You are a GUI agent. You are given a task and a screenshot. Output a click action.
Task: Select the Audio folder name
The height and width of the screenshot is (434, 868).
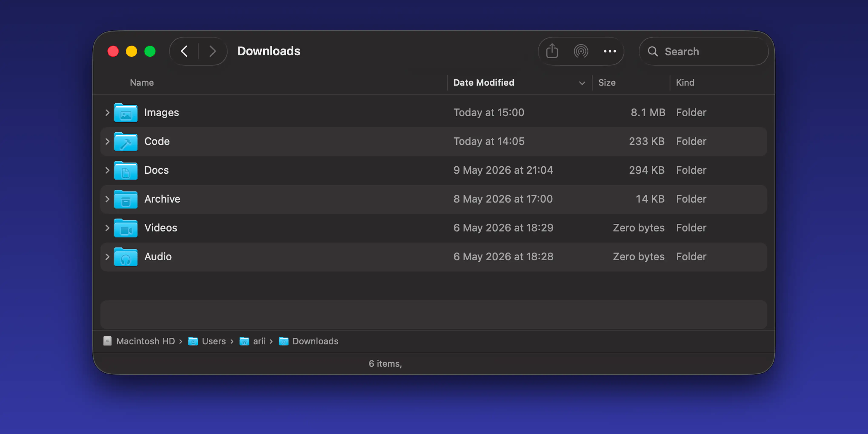158,257
